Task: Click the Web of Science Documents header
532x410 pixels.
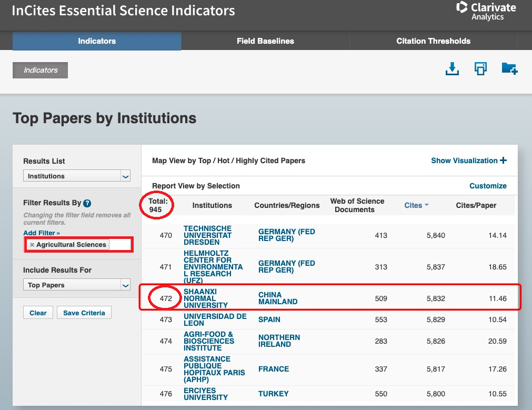Action: (357, 205)
